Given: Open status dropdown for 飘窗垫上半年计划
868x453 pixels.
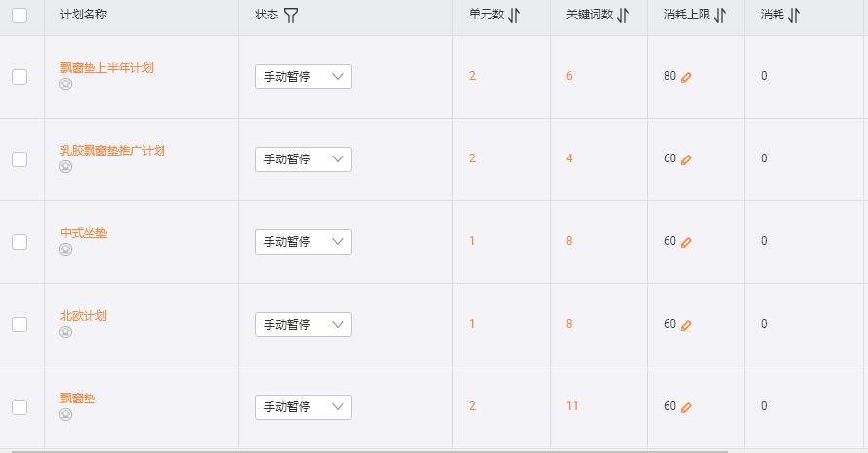Looking at the screenshot, I should (304, 77).
